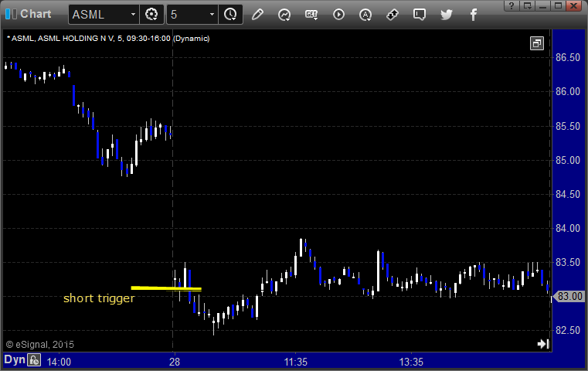Open the alerts circled-A icon
The image size is (588, 371).
[x=365, y=15]
